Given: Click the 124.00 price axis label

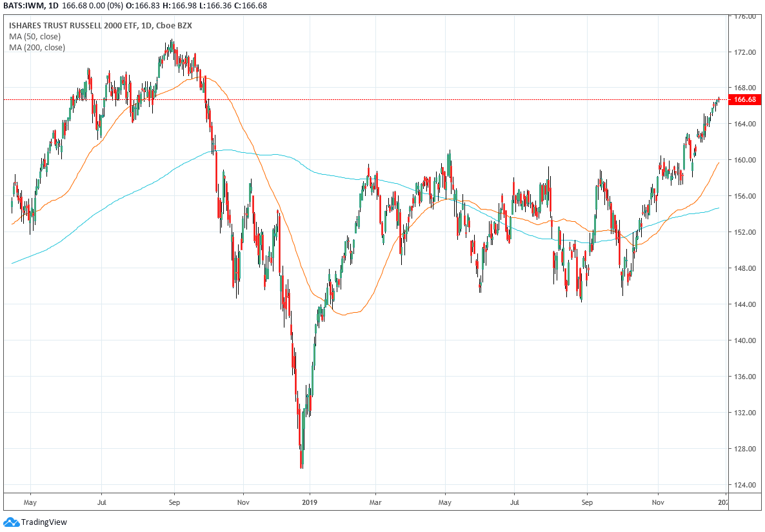Looking at the screenshot, I should [x=745, y=485].
